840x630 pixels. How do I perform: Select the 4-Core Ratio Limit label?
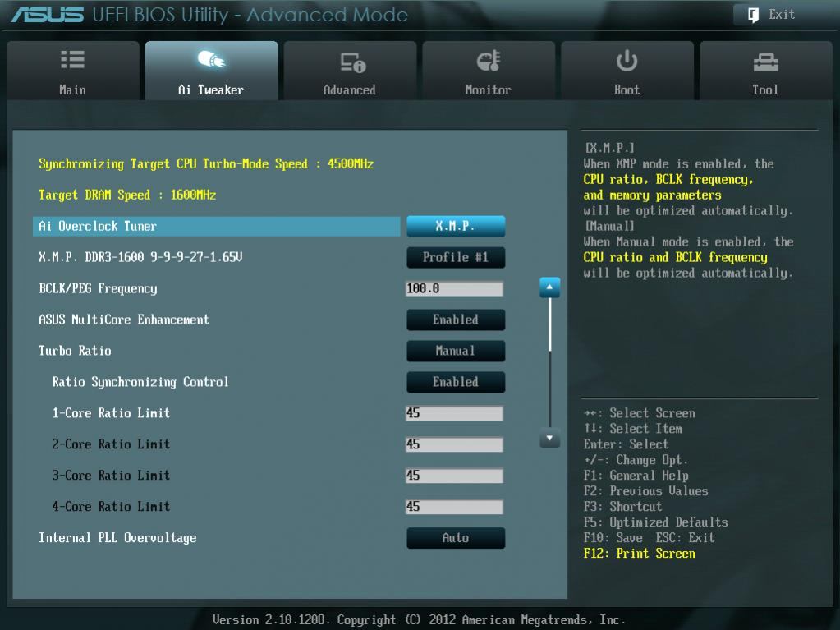[111, 507]
